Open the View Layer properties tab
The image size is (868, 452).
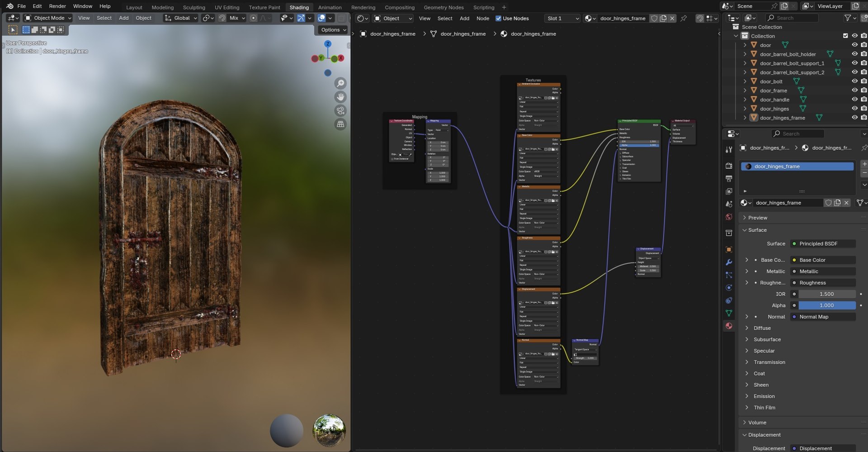pyautogui.click(x=729, y=191)
